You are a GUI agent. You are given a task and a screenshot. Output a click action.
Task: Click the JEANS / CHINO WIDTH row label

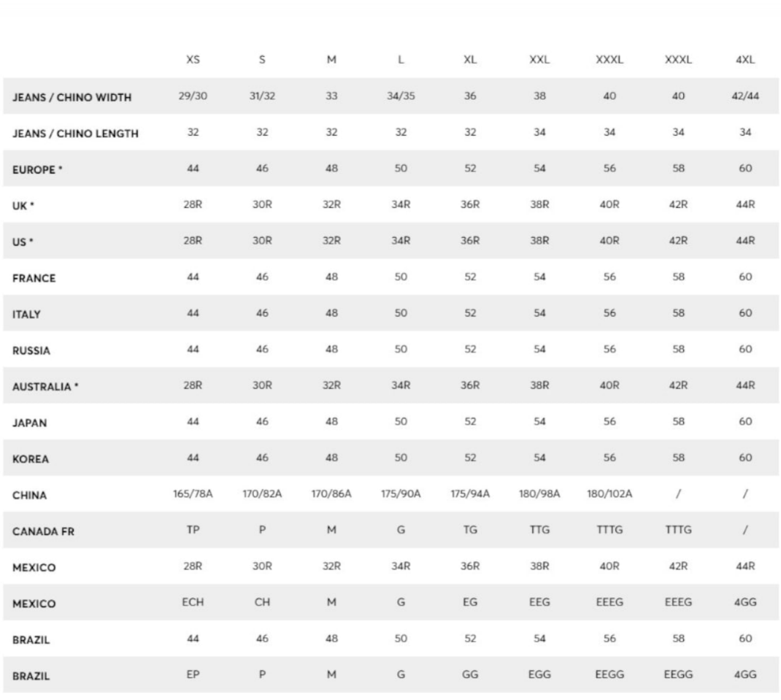pos(72,97)
